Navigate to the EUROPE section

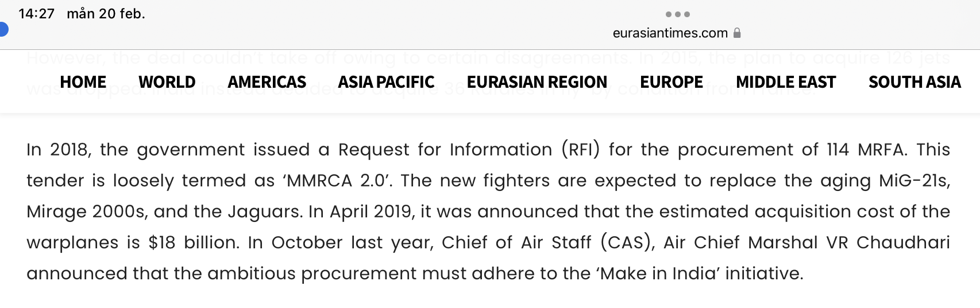pos(672,82)
